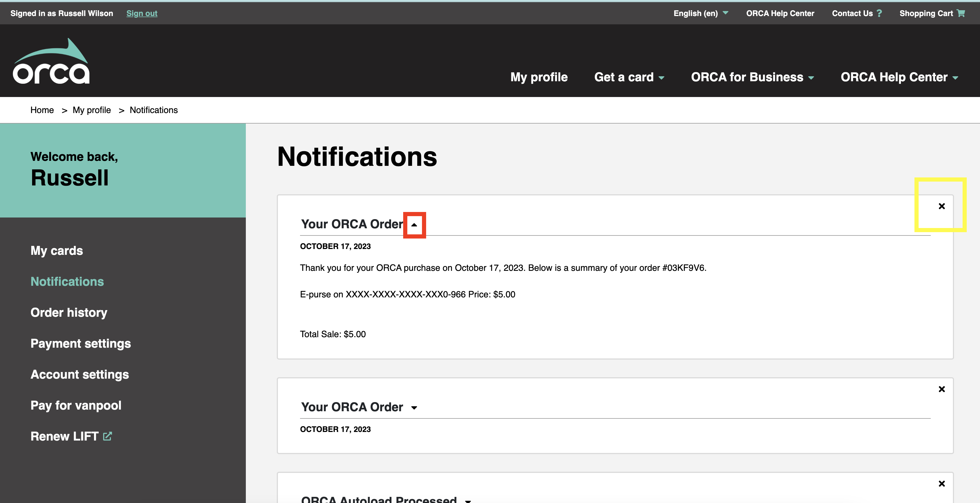
Task: Go to the My profile breadcrumb
Action: [x=92, y=110]
